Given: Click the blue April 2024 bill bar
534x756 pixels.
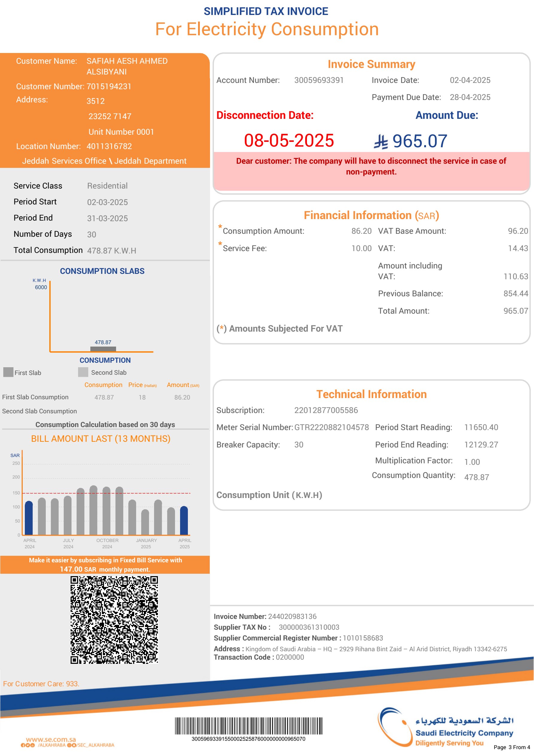Looking at the screenshot, I should [29, 518].
